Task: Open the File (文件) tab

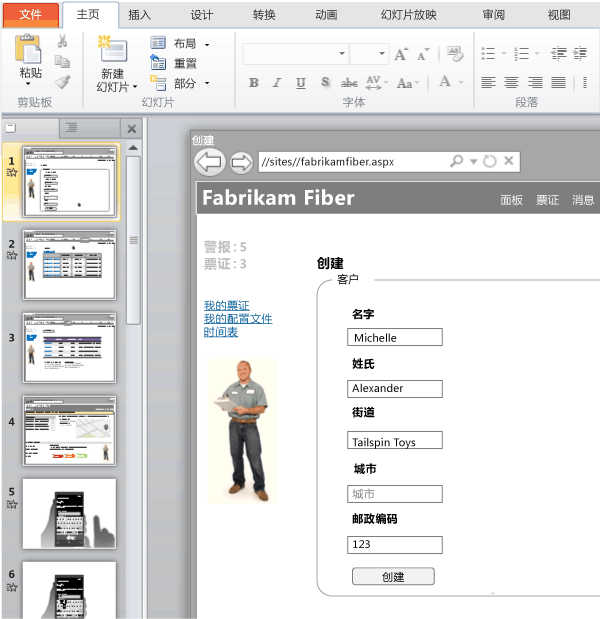Action: tap(31, 15)
